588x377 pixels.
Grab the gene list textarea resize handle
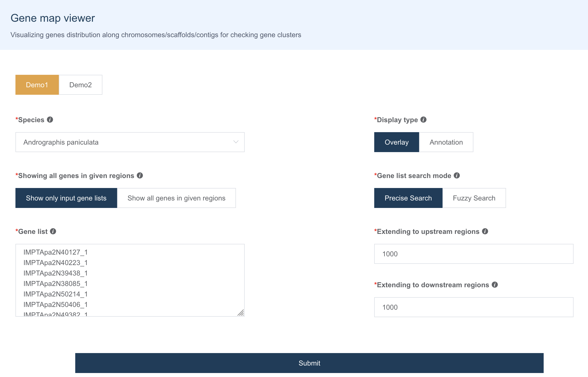[241, 313]
